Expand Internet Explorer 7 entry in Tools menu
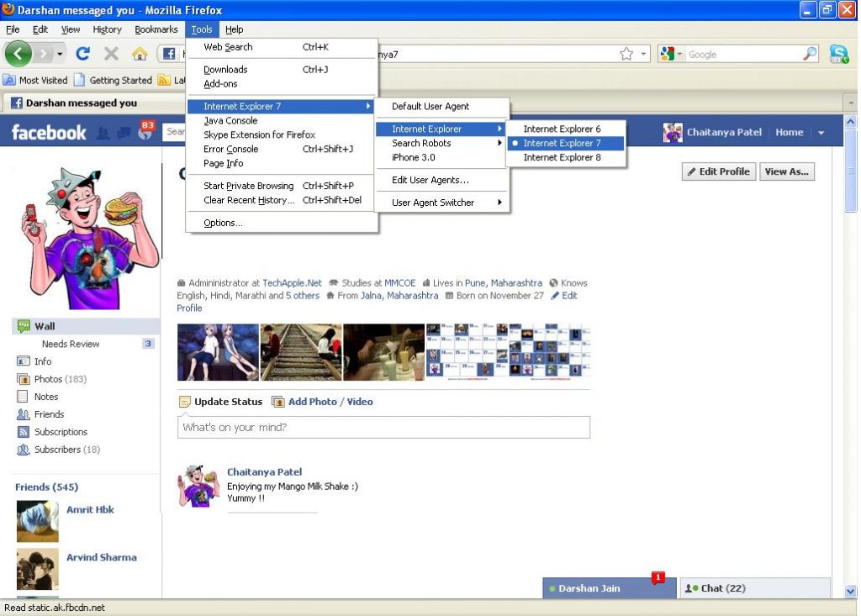The width and height of the screenshot is (861, 616). click(x=281, y=107)
